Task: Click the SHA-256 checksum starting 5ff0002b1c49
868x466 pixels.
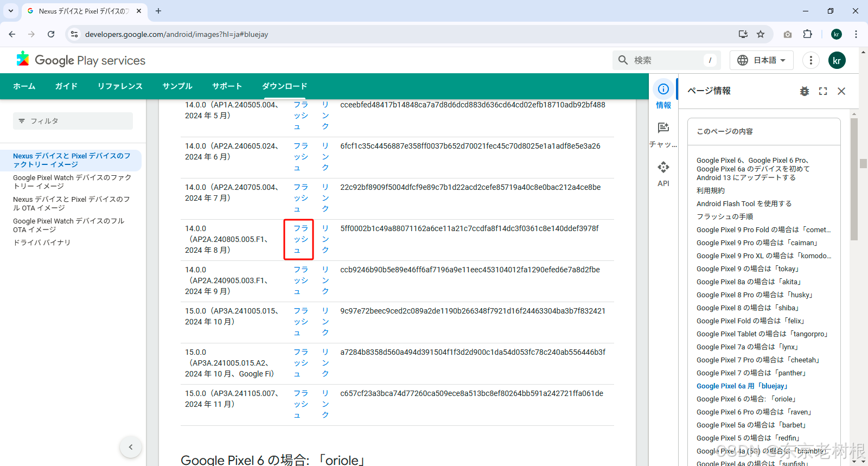Action: 469,228
